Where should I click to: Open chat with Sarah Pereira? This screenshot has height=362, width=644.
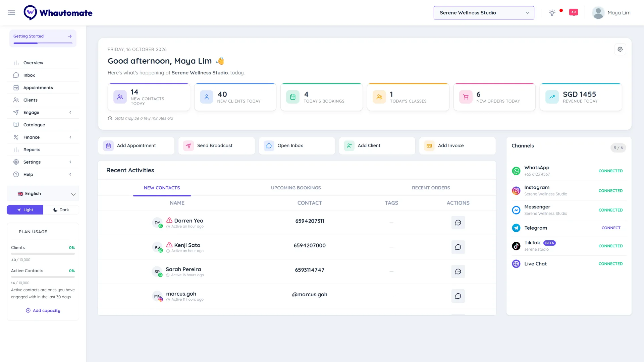pos(458,271)
